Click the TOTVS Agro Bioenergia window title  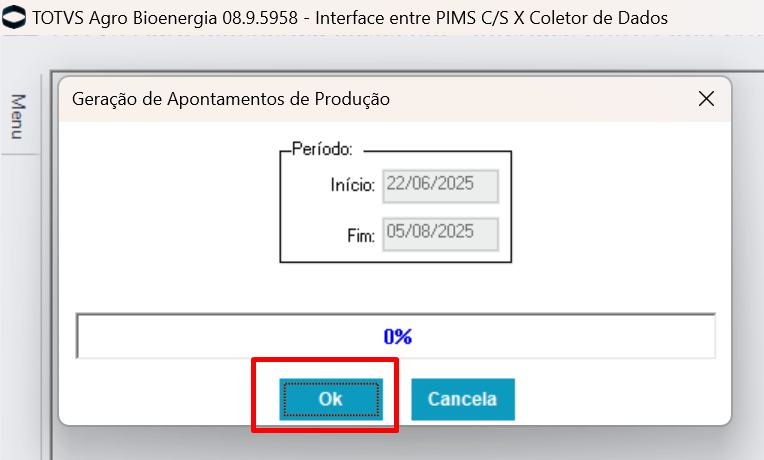pyautogui.click(x=350, y=18)
